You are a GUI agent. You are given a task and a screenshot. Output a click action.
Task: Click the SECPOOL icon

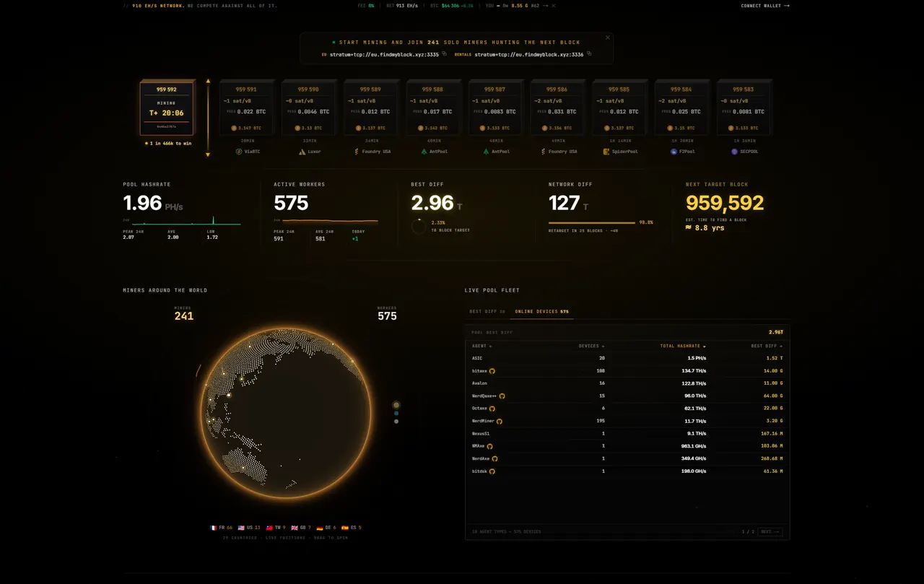coord(734,152)
